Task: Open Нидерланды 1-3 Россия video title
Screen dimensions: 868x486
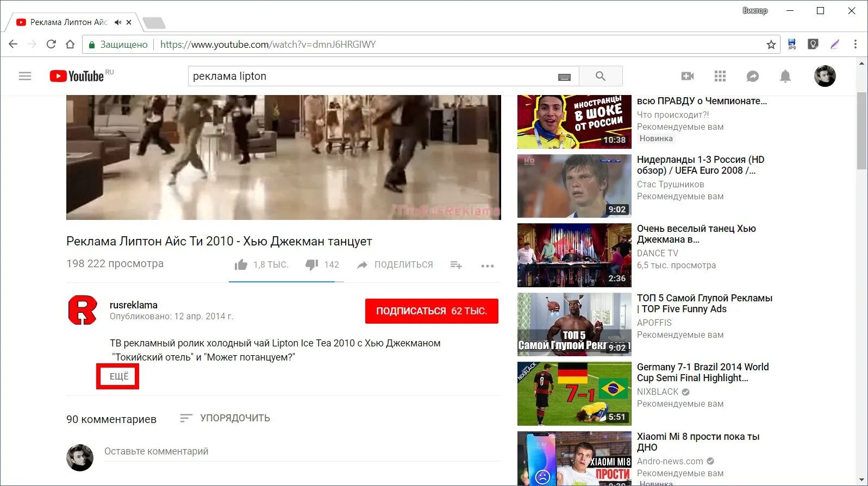Action: [701, 165]
